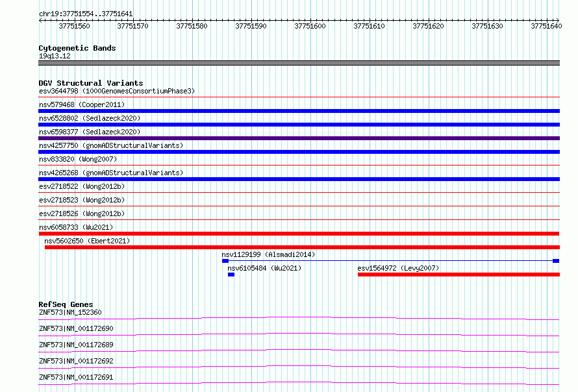Open variant label esv2718526 (Wong2012b)
The width and height of the screenshot is (578, 392).
[82, 214]
